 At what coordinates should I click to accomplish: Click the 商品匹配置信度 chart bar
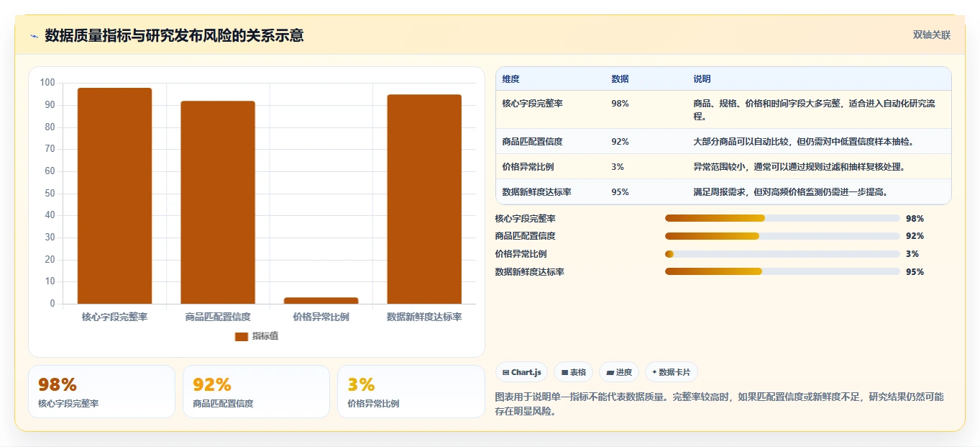pyautogui.click(x=218, y=202)
